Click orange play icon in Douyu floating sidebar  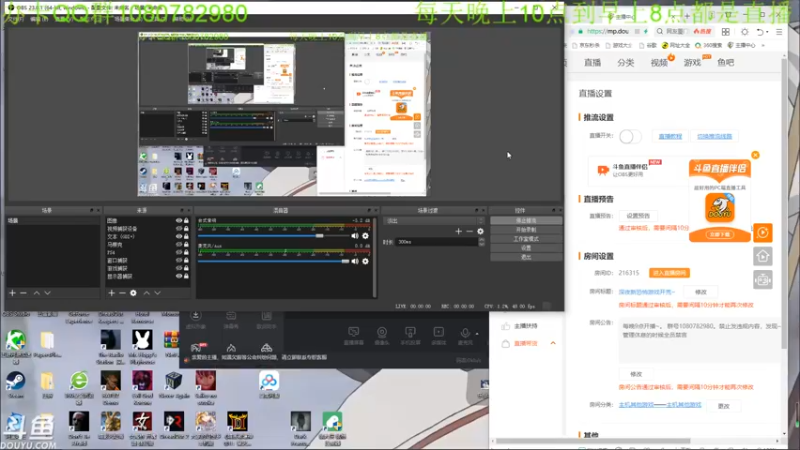coord(763,233)
